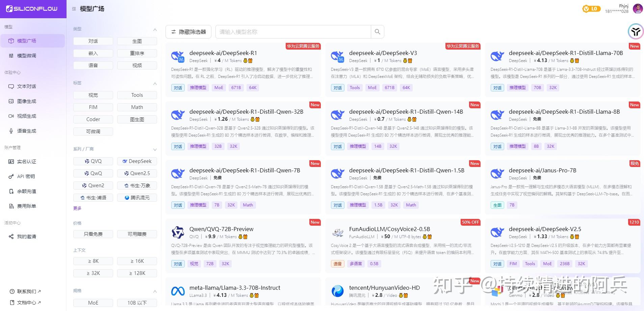This screenshot has width=644, height=311.
Task: Toggle the 只看免费 price filter
Action: coord(93,234)
